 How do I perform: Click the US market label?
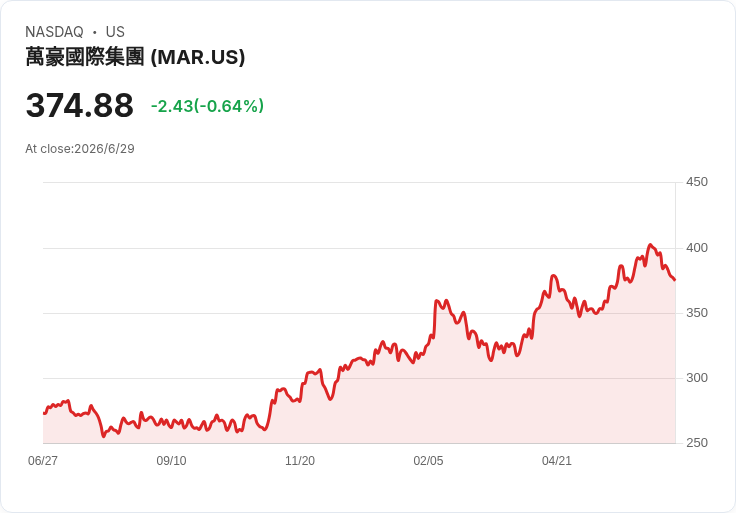[115, 32]
